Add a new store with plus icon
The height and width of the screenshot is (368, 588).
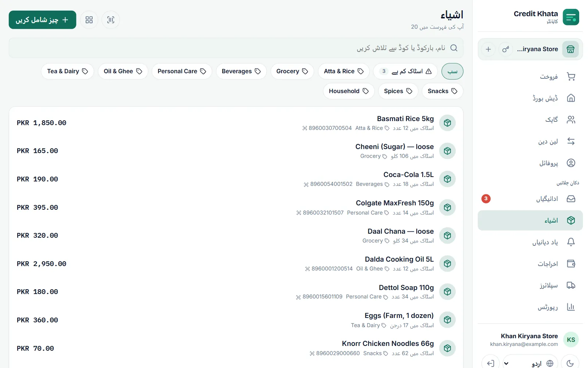[488, 49]
